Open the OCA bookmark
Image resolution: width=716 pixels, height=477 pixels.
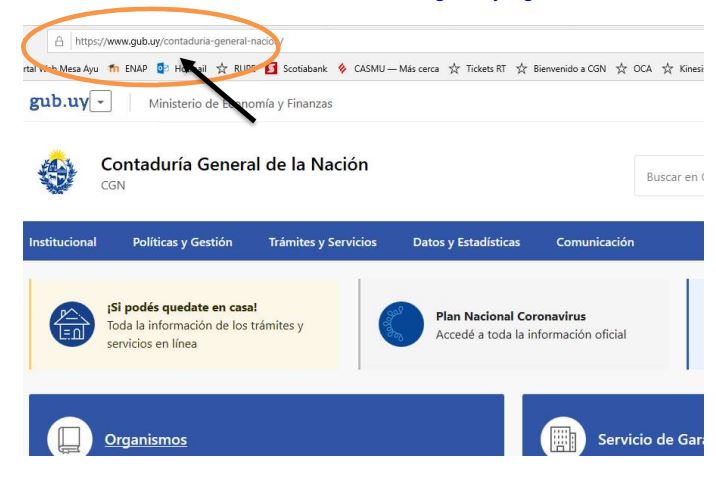tap(642, 69)
